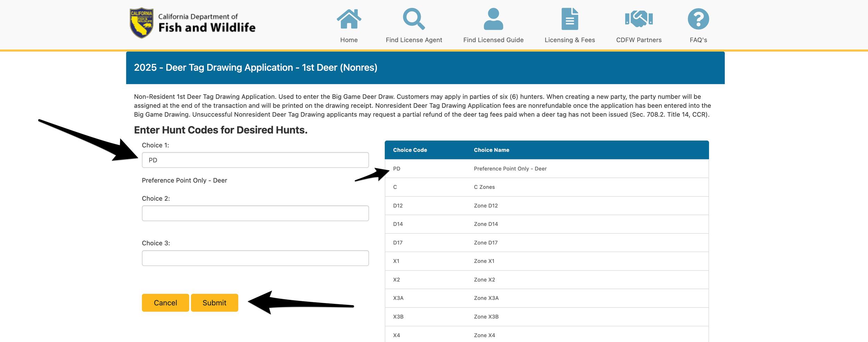This screenshot has height=342, width=868.
Task: Click inside the Choice 3 input field
Action: (x=255, y=258)
